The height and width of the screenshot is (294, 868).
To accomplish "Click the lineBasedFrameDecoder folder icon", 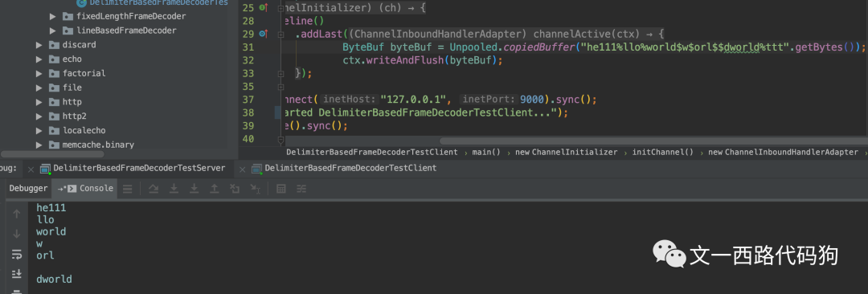I will [68, 31].
